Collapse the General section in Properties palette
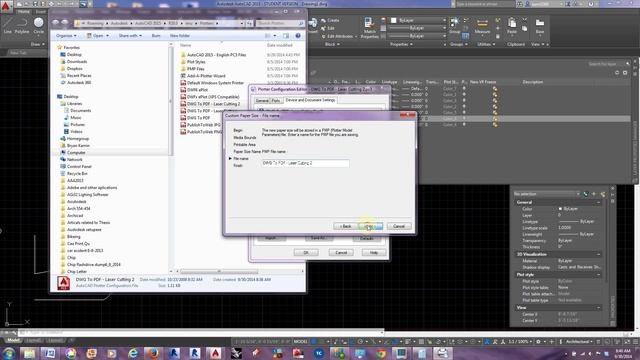Viewport: 640px width, 360px height. click(598, 202)
